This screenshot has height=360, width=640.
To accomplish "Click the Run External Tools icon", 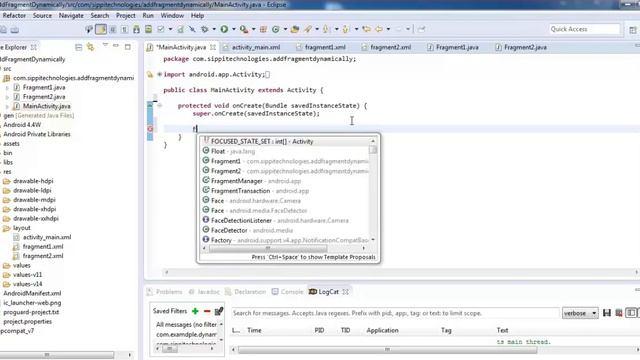I will (x=244, y=29).
